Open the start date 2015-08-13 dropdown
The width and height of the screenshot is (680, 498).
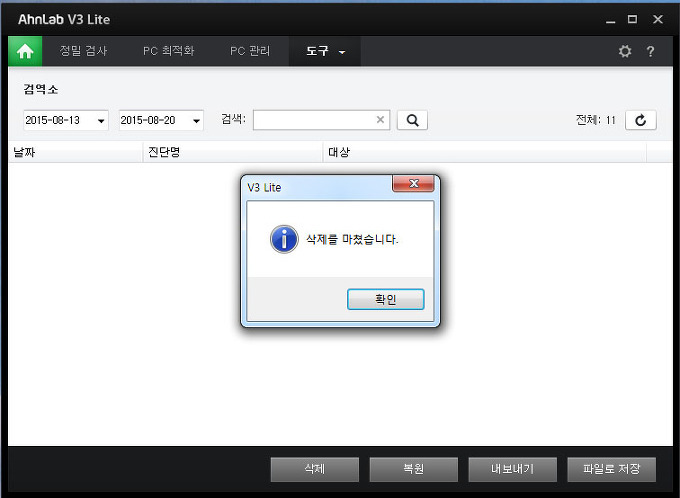101,121
